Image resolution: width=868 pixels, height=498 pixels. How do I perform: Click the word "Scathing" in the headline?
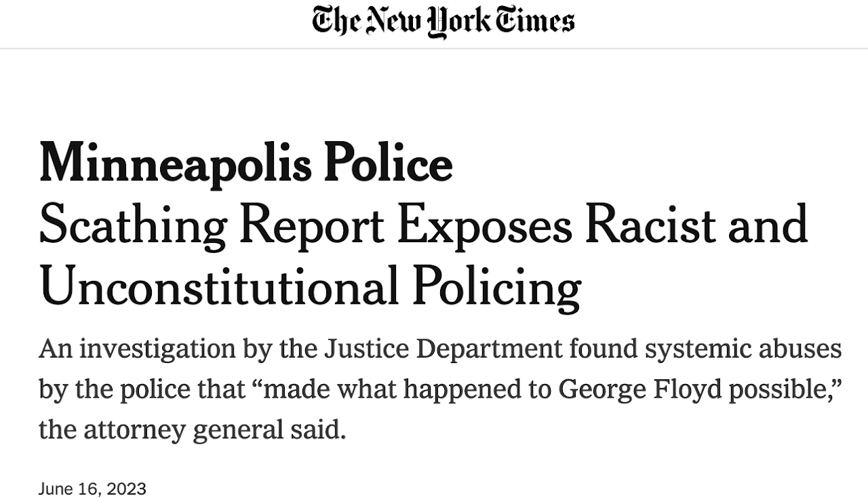[x=133, y=226]
